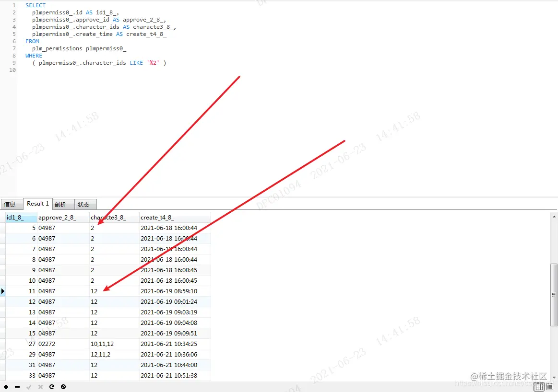The height and width of the screenshot is (392, 558).
Task: Click the cell '2021-06-21 10:34:25'
Action: tap(175, 344)
